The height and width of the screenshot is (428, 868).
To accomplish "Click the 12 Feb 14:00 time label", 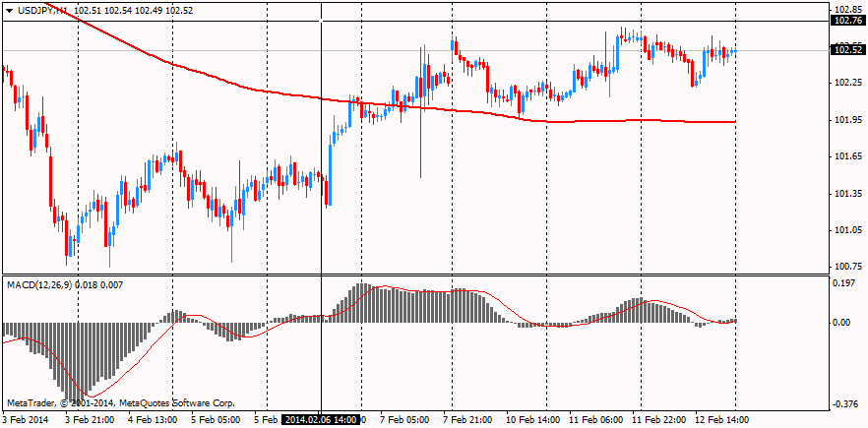I will 724,419.
